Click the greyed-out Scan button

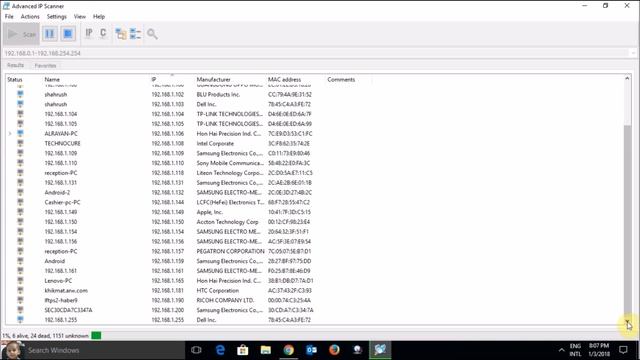[x=22, y=34]
